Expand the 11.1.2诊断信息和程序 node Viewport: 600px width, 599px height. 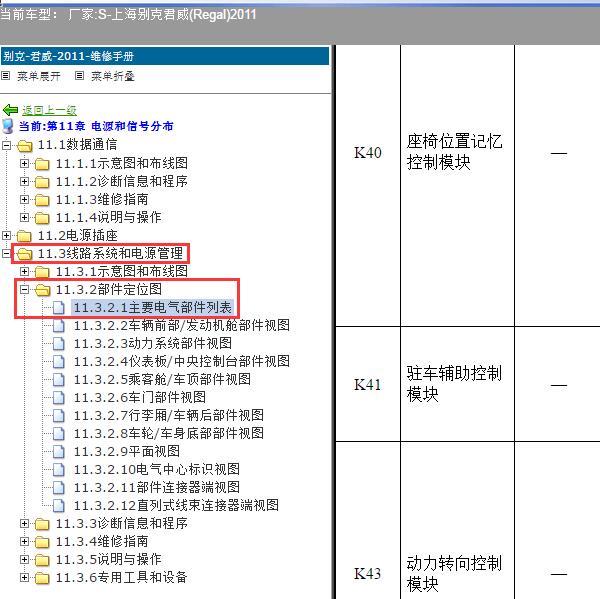coord(24,181)
